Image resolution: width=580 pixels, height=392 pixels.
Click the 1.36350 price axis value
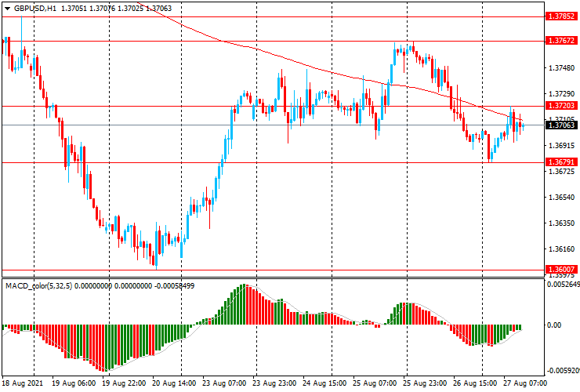[x=562, y=223]
